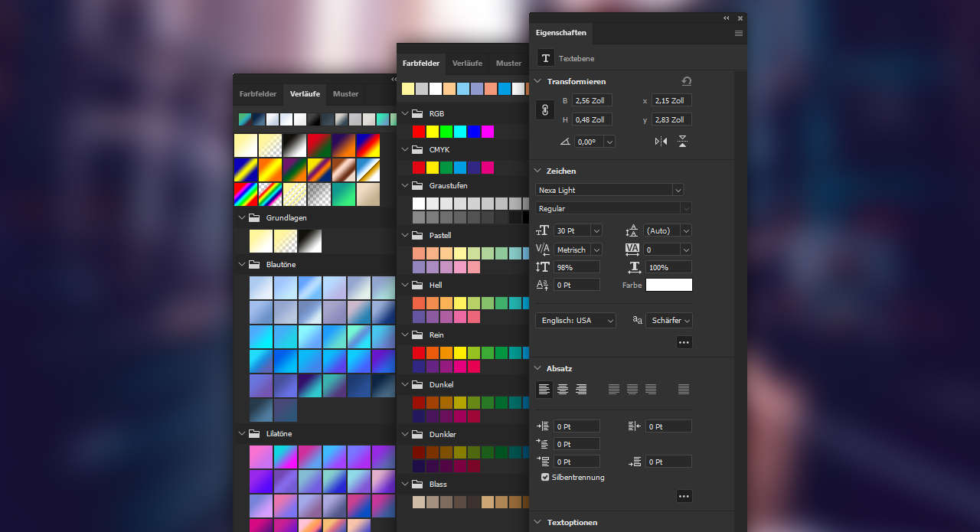Click the white Farbe color swatch

669,285
